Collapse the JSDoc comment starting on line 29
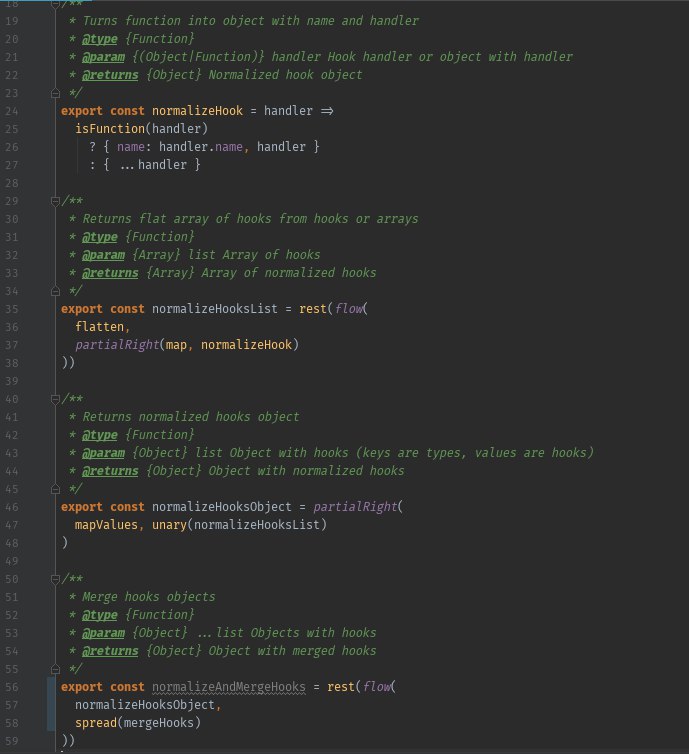689x754 pixels. point(57,201)
